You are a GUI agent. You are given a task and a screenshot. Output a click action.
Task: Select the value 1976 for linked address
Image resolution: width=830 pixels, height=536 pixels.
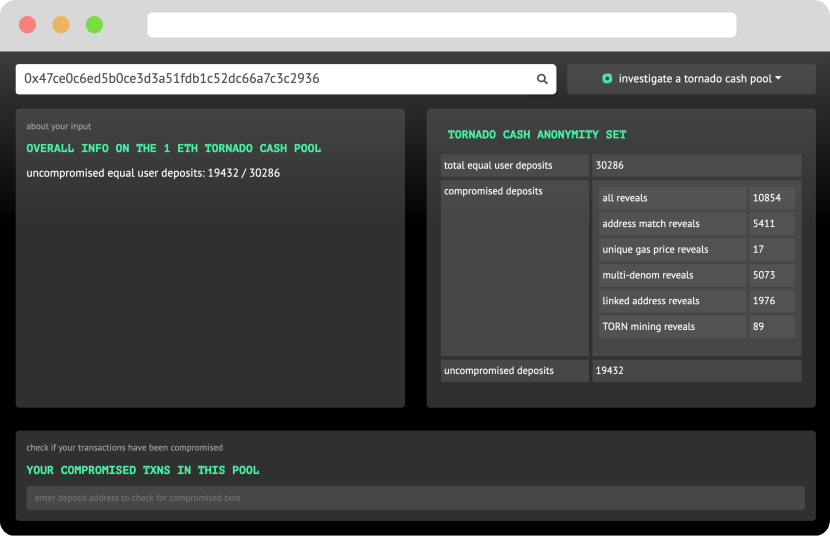click(x=771, y=301)
